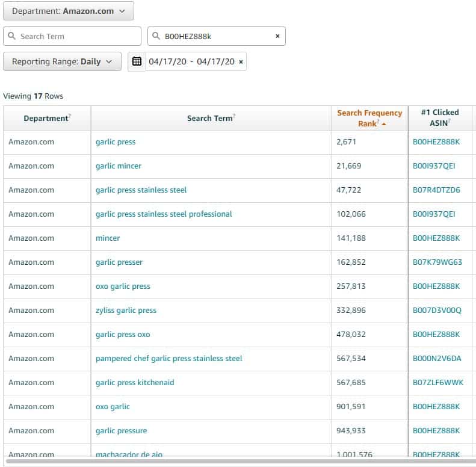Click the #1 Clicked ASIN column header
476x467 pixels.
tap(440, 118)
